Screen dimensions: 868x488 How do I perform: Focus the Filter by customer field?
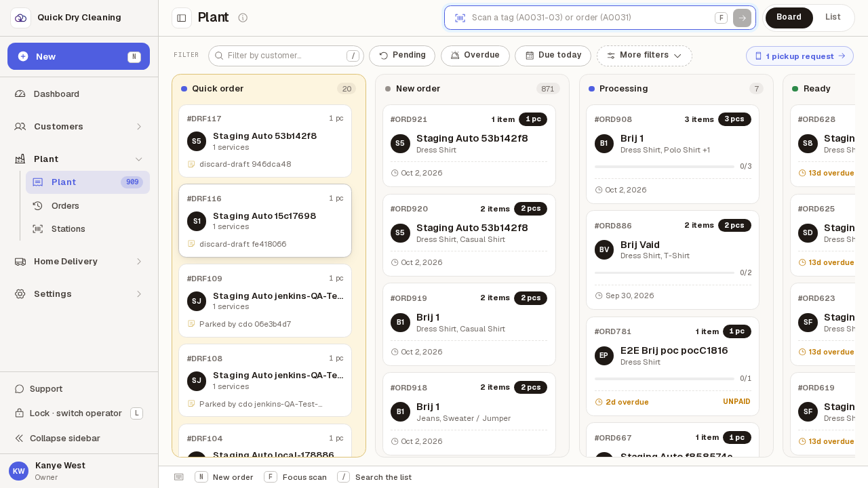(x=286, y=56)
